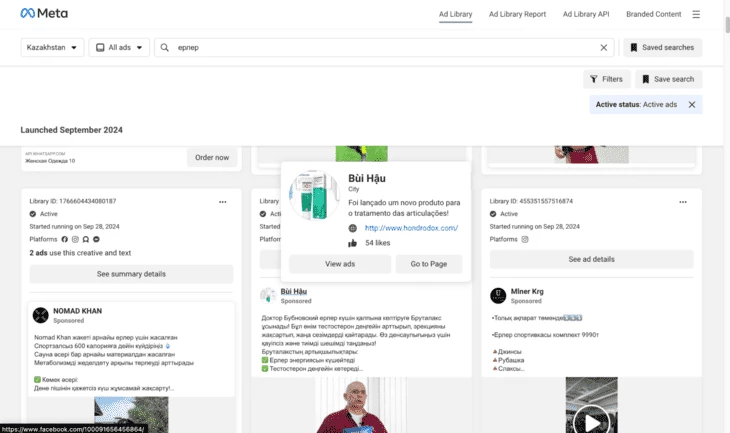Click Miner Krg advertiser name

[x=527, y=291]
